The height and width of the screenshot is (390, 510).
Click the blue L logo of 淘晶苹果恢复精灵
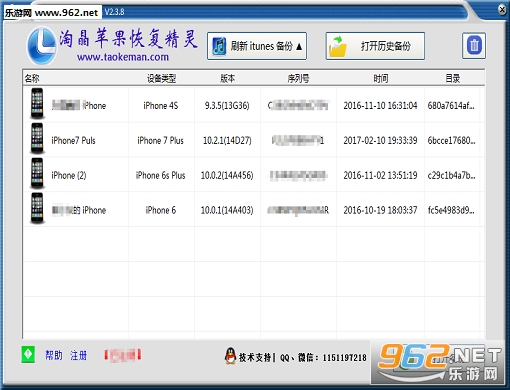pos(41,46)
